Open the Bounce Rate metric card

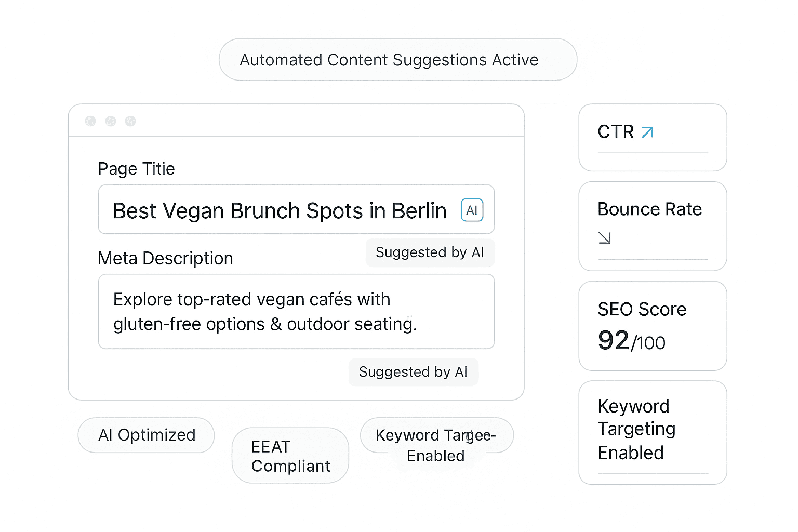[653, 226]
